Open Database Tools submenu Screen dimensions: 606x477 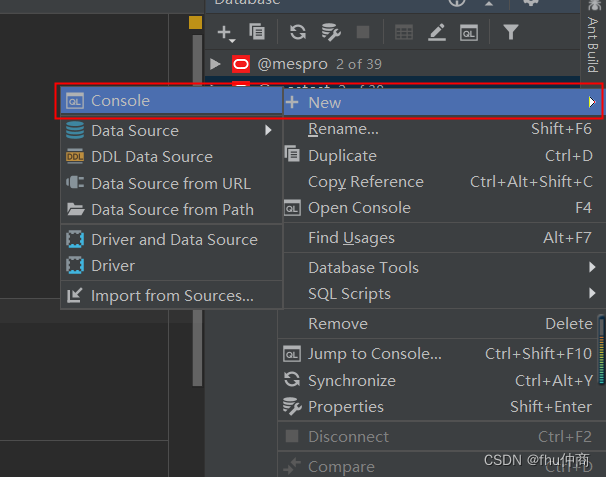click(x=443, y=267)
